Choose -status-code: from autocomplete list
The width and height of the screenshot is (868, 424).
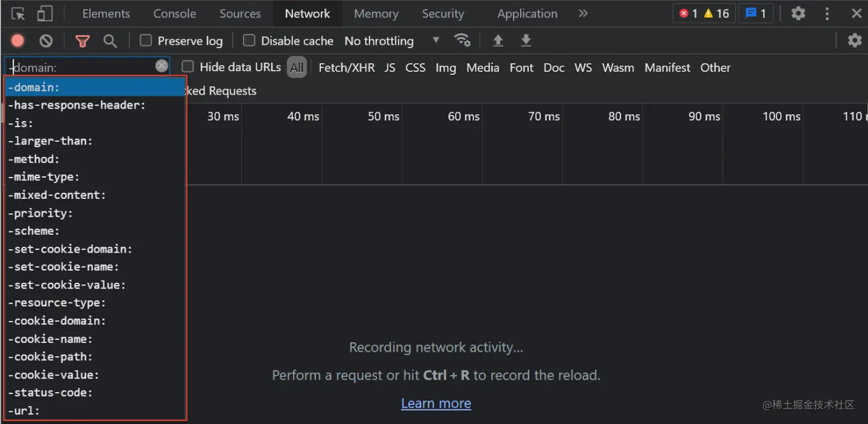point(51,393)
